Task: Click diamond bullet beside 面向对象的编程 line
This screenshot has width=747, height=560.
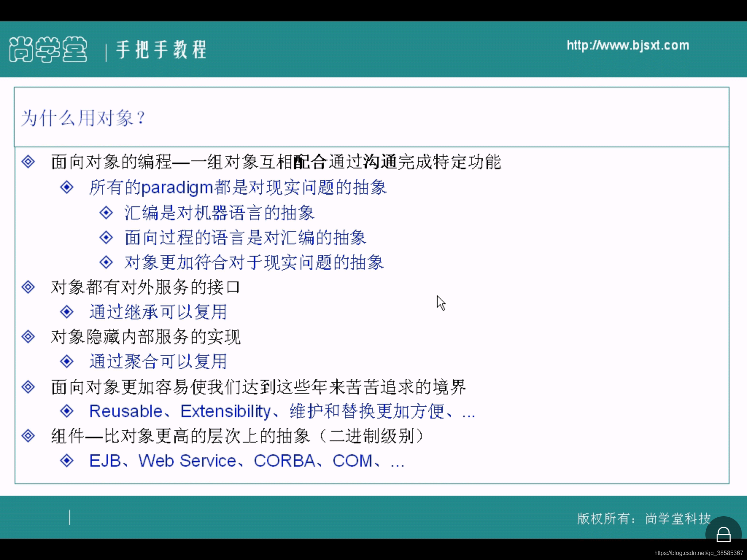Action: tap(28, 162)
